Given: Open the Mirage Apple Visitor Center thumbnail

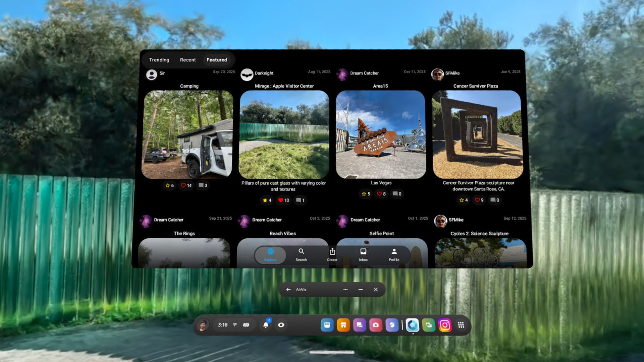Looking at the screenshot, I should (x=284, y=134).
